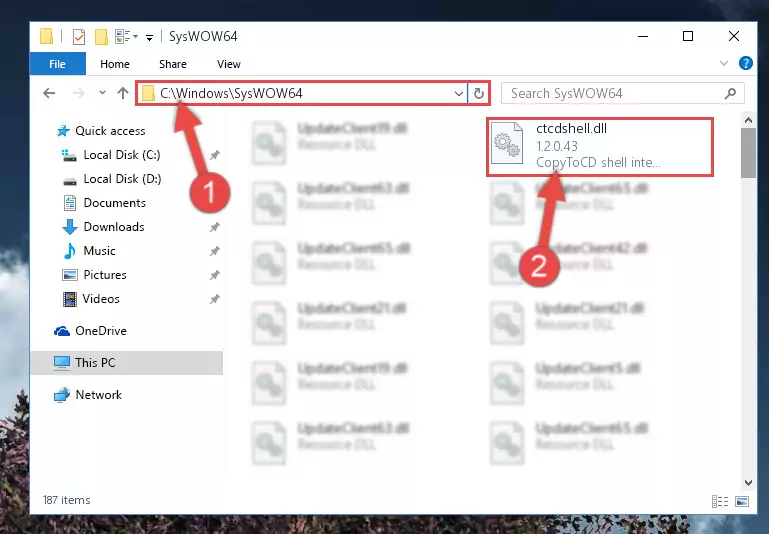
Task: Switch to Details view in status bar
Action: coord(719,501)
